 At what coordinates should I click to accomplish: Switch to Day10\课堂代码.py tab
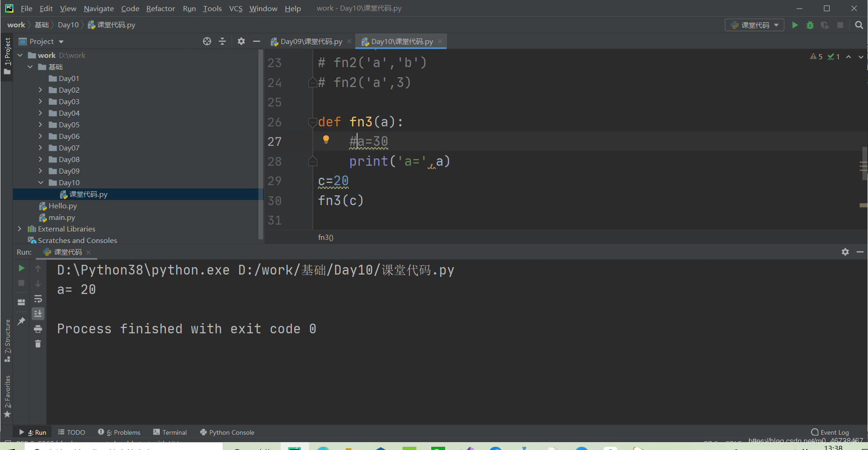point(402,41)
